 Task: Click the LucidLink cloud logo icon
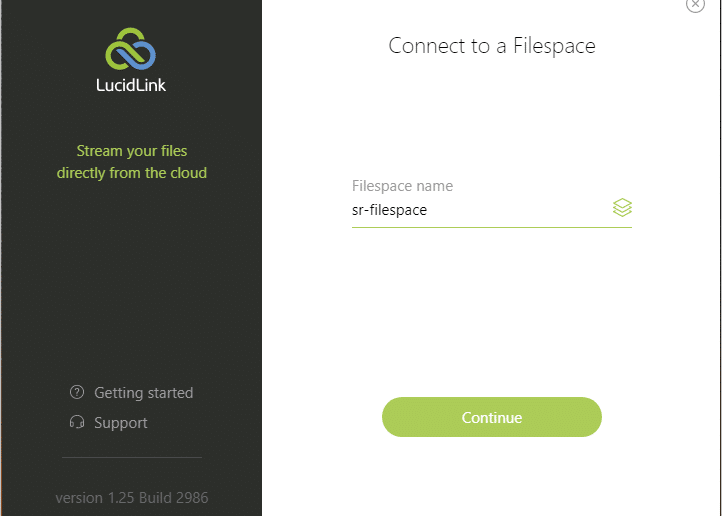tap(130, 49)
